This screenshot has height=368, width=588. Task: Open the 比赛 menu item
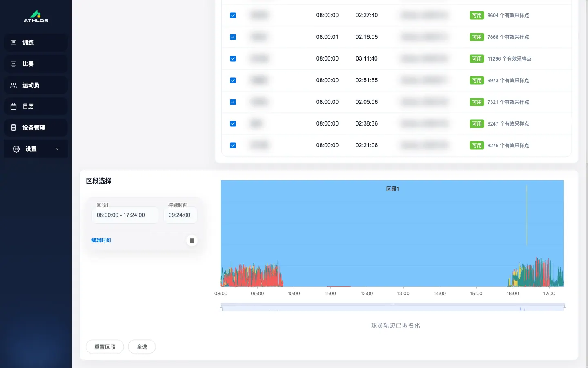(36, 64)
